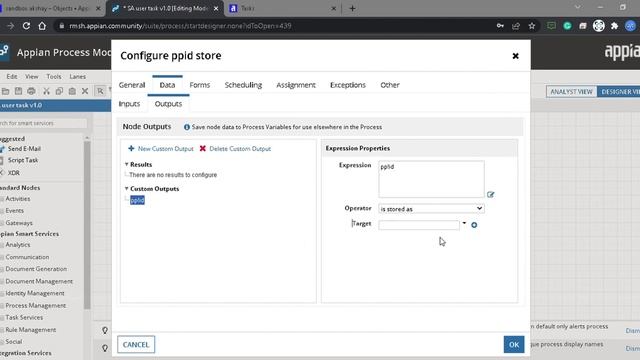The image size is (640, 360).
Task: Reload the page in the browser
Action: click(26, 26)
